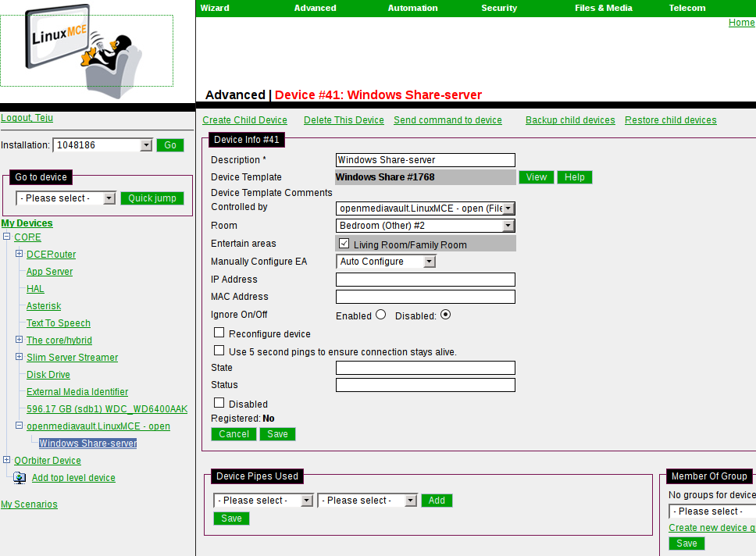Expand the DCERouter tree node
Image resolution: width=756 pixels, height=556 pixels.
19,254
